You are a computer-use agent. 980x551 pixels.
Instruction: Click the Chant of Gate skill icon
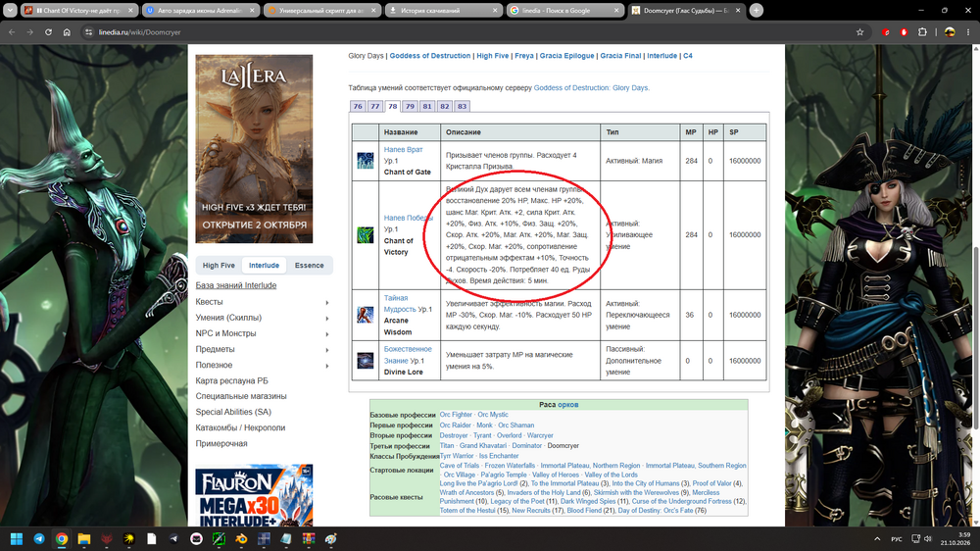tap(365, 161)
